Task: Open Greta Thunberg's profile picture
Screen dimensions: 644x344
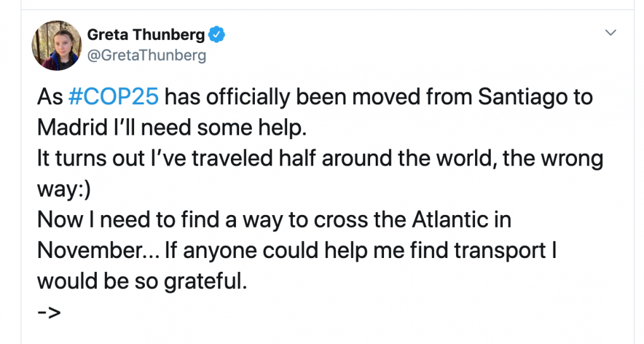Action: (57, 45)
